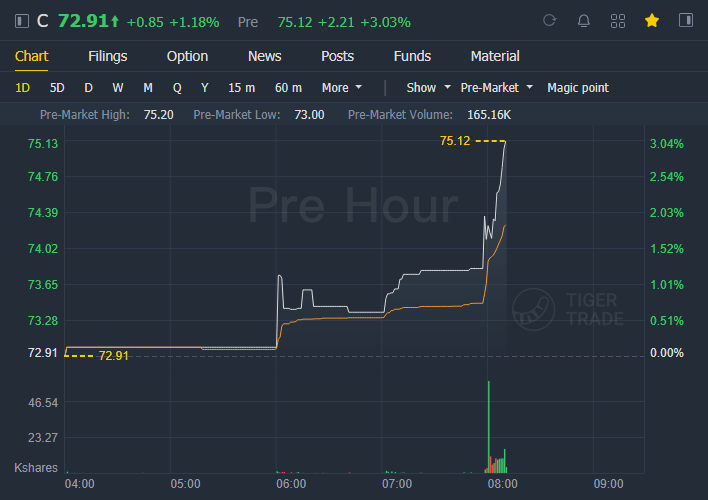Screen dimensions: 708x500
Task: Open the News tab
Action: [265, 56]
